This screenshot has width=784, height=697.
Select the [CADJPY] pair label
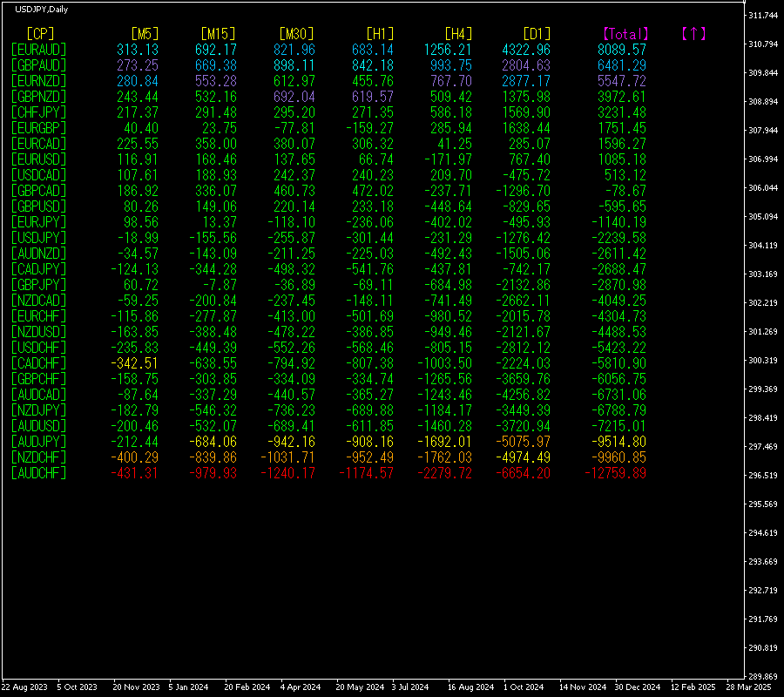[38, 269]
